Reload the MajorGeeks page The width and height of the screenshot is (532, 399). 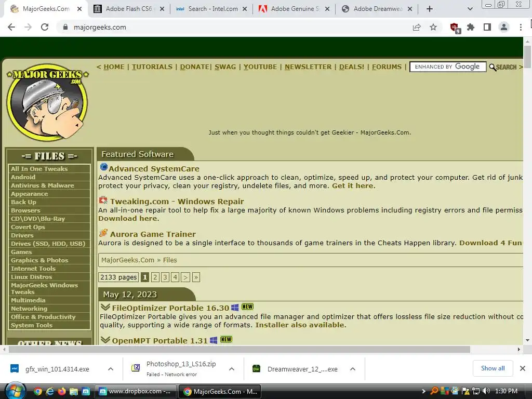45,27
